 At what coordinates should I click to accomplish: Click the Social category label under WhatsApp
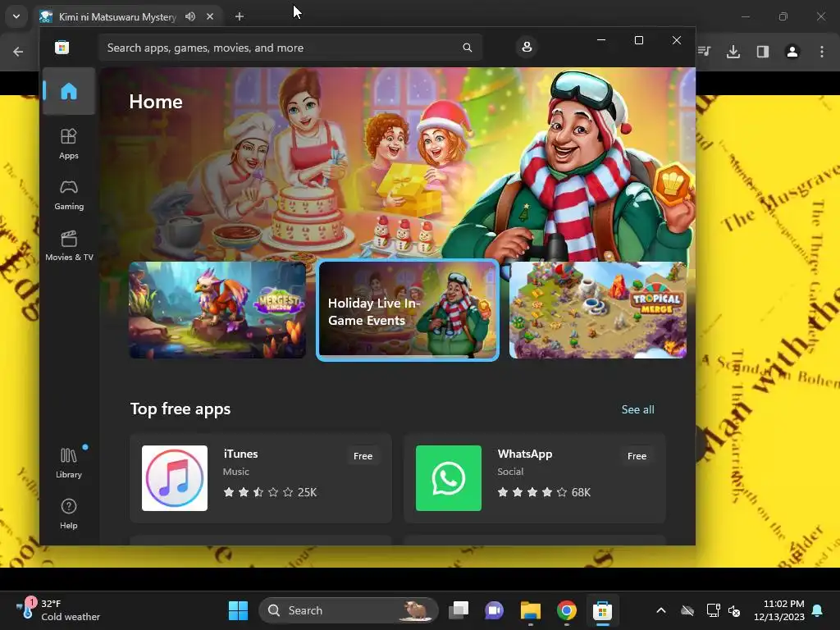(510, 472)
